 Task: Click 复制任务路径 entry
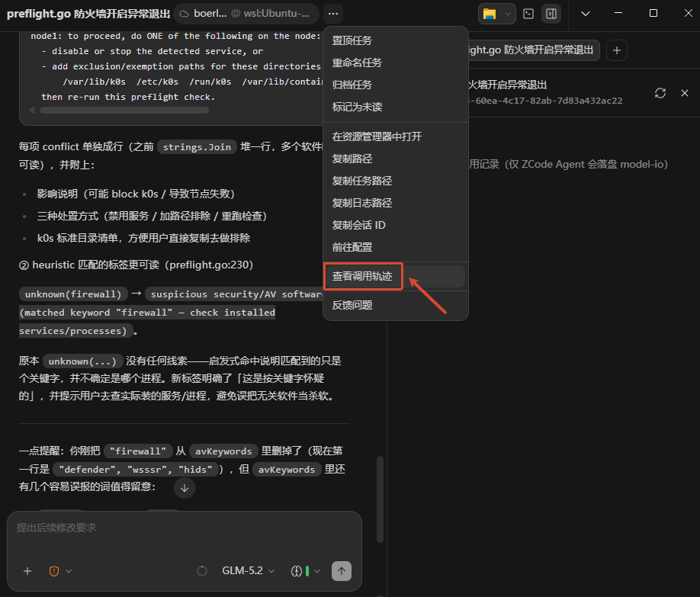point(396,181)
